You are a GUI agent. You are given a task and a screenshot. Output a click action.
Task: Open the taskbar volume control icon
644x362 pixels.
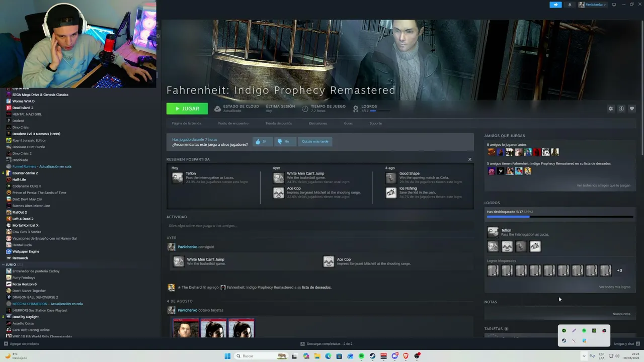(618, 356)
